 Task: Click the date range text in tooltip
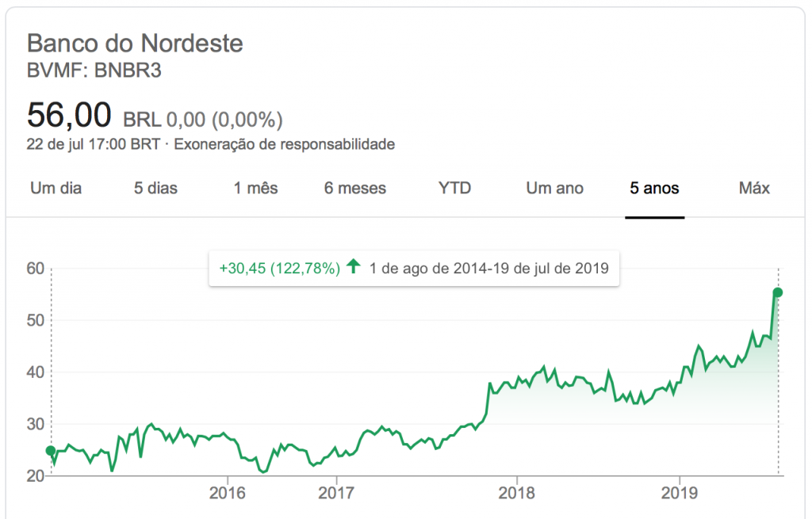point(488,268)
